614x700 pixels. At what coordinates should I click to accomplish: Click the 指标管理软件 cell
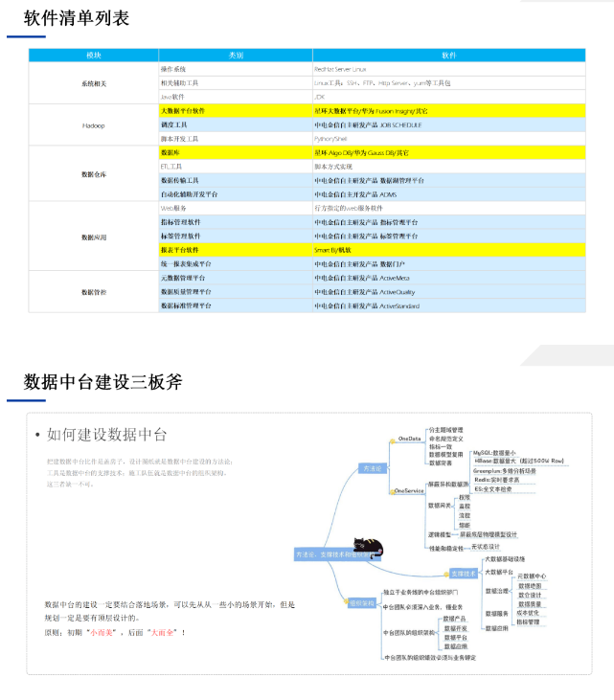coord(236,222)
